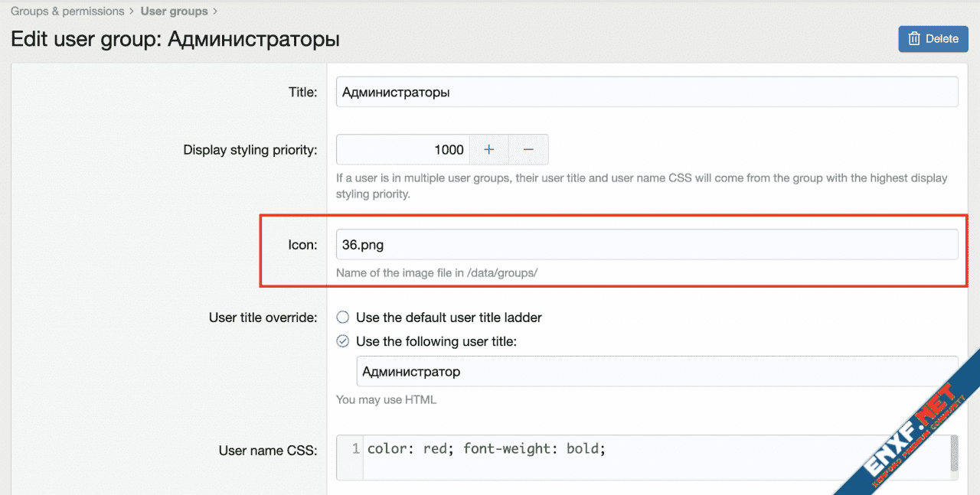Image resolution: width=980 pixels, height=495 pixels.
Task: Click the 'User name CSS:' label
Action: (x=267, y=451)
